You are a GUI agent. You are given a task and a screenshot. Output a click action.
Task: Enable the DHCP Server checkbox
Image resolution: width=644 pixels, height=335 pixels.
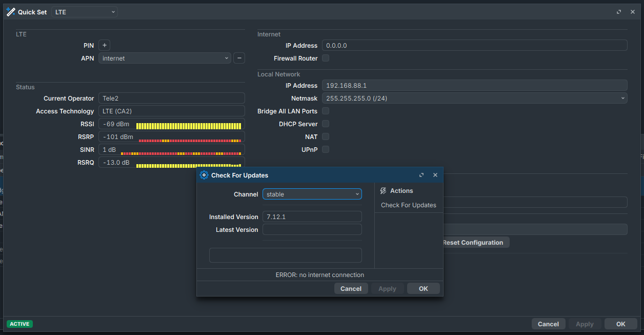[x=326, y=124]
